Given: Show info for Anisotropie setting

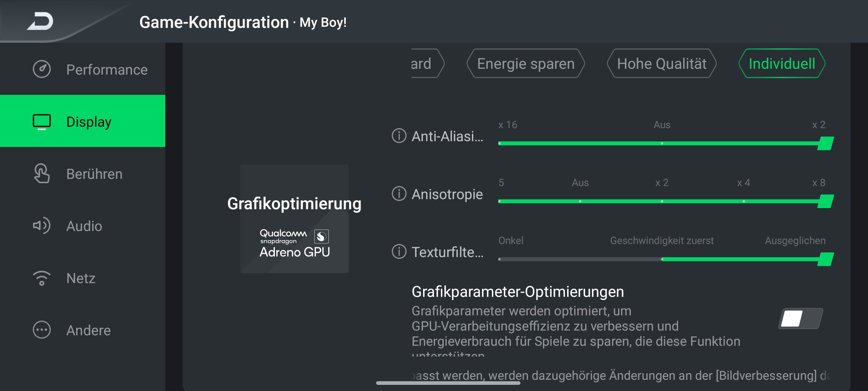Looking at the screenshot, I should point(399,194).
